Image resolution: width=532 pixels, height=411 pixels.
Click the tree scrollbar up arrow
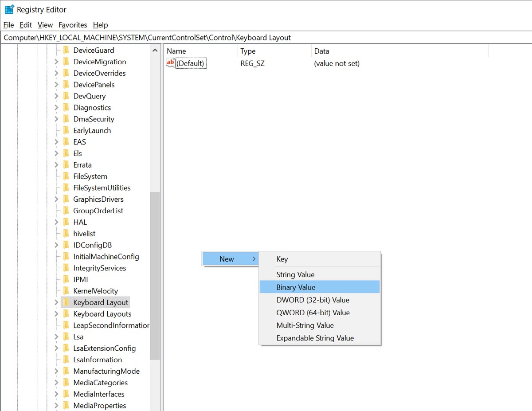(155, 50)
